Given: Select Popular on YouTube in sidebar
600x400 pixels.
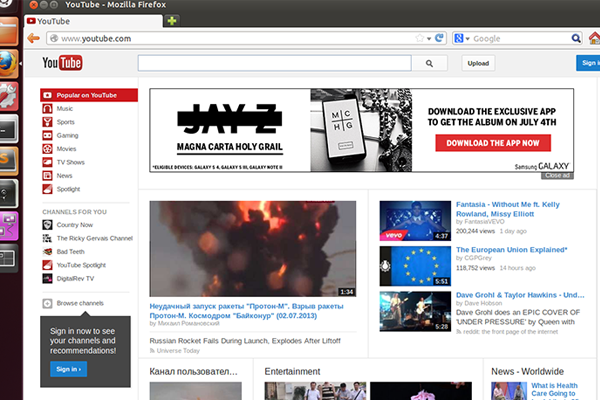Looking at the screenshot, I should 89,95.
